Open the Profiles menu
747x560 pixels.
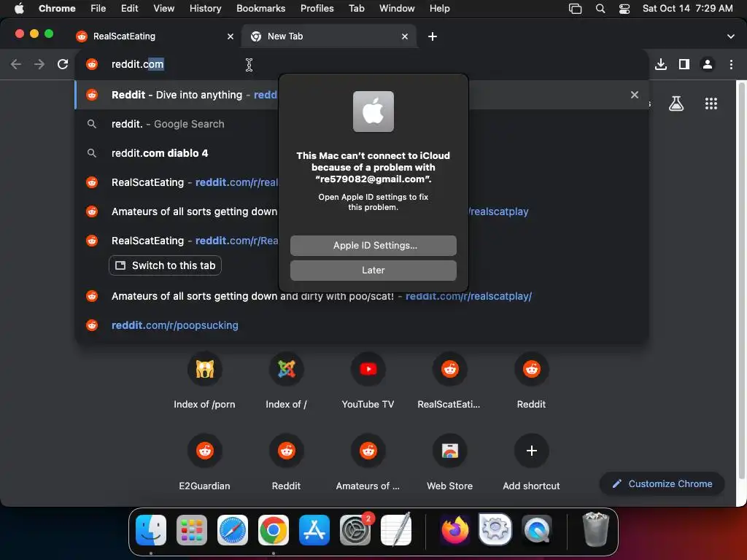[x=317, y=9]
